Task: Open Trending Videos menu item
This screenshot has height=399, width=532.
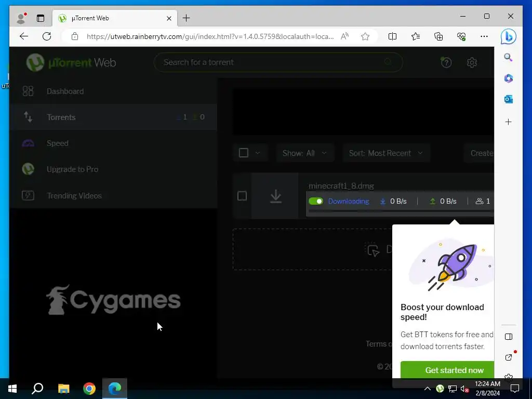Action: pyautogui.click(x=113, y=195)
